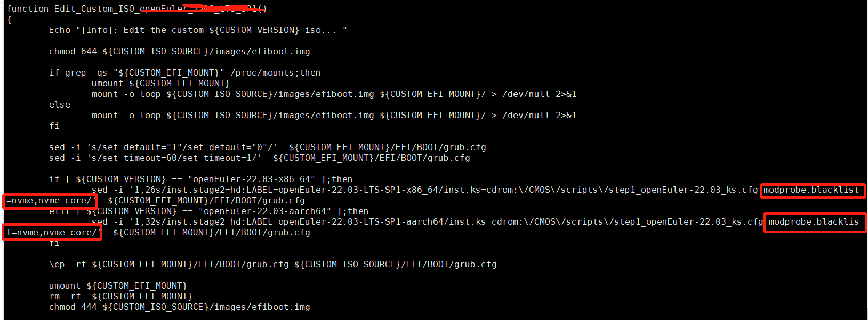
Task: Click the umount line above rm -rf
Action: point(118,286)
